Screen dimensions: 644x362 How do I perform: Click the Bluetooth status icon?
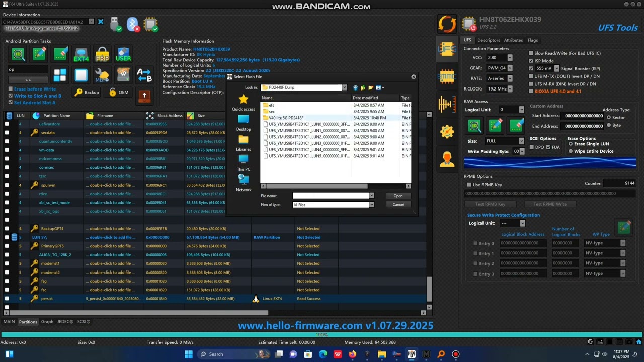tap(133, 24)
